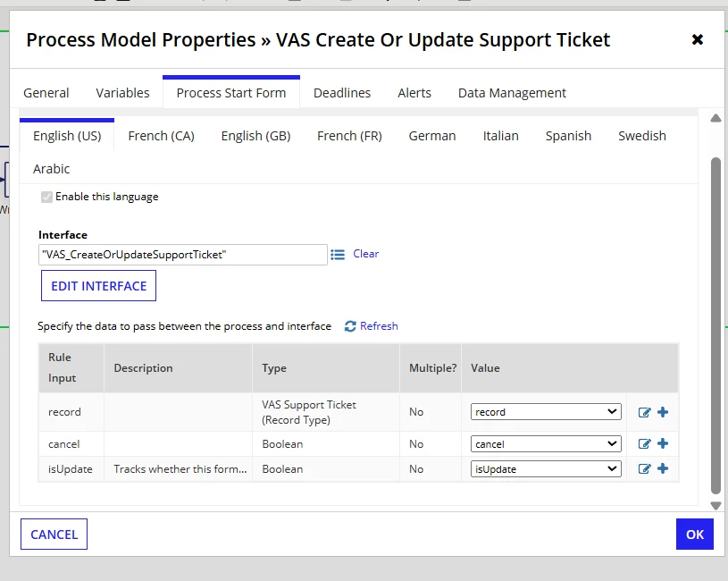The height and width of the screenshot is (581, 728).
Task: Open the record value dropdown
Action: (546, 412)
